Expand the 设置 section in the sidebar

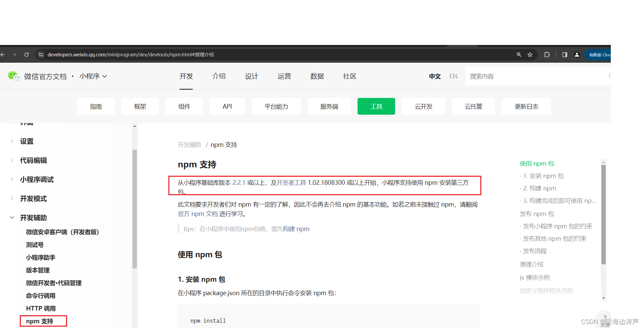pos(27,141)
